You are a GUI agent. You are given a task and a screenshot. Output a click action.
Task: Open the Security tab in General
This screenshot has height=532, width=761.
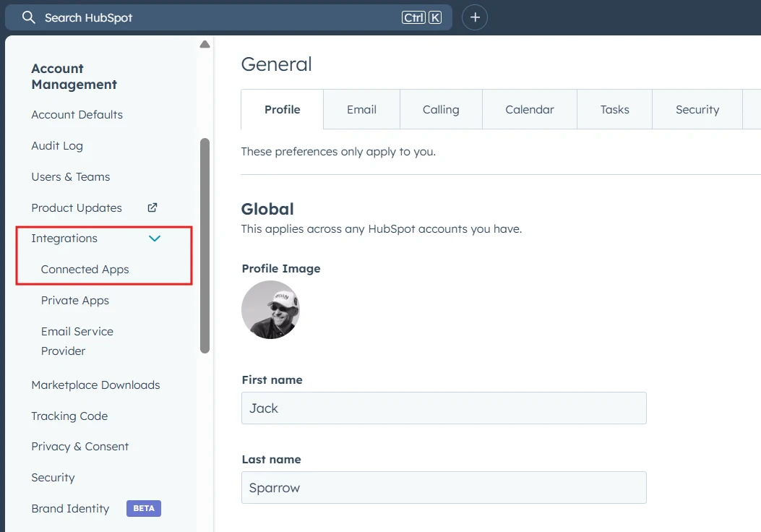[697, 109]
